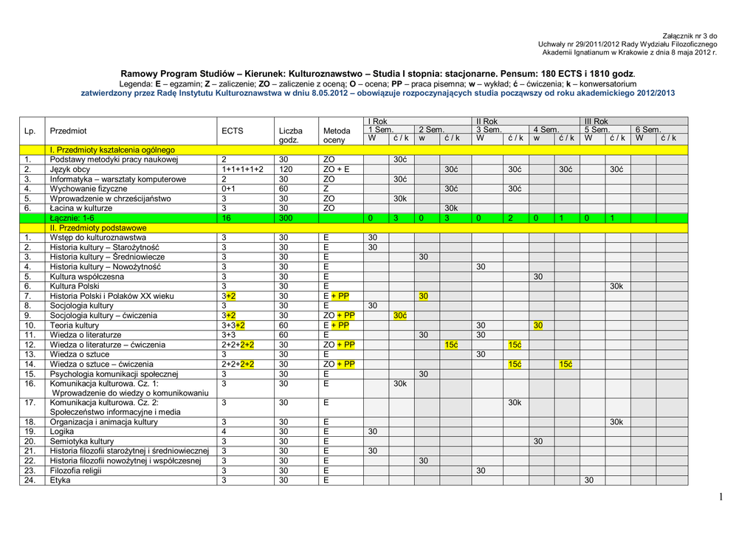Select the 'Wstęp do kulturoznawstwa' subject

click(97, 238)
